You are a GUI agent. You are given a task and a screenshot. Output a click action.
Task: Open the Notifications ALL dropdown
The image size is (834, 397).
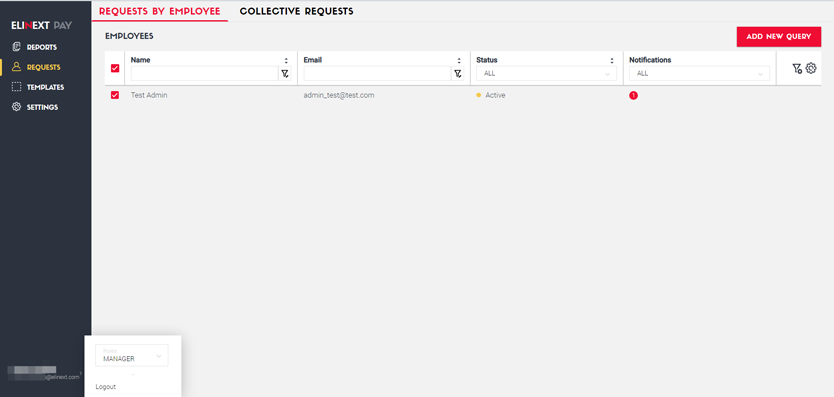699,73
